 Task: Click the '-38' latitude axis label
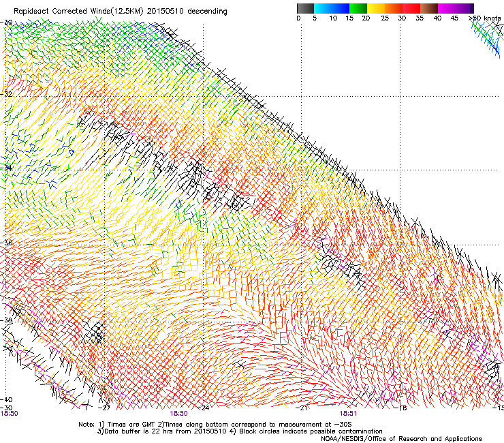click(6, 320)
